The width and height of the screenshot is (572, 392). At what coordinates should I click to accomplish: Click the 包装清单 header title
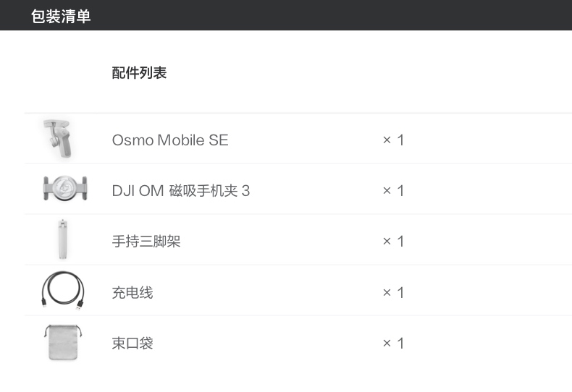pos(61,16)
